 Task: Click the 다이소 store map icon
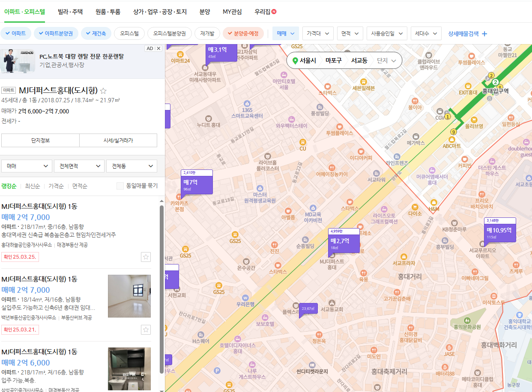point(415,208)
